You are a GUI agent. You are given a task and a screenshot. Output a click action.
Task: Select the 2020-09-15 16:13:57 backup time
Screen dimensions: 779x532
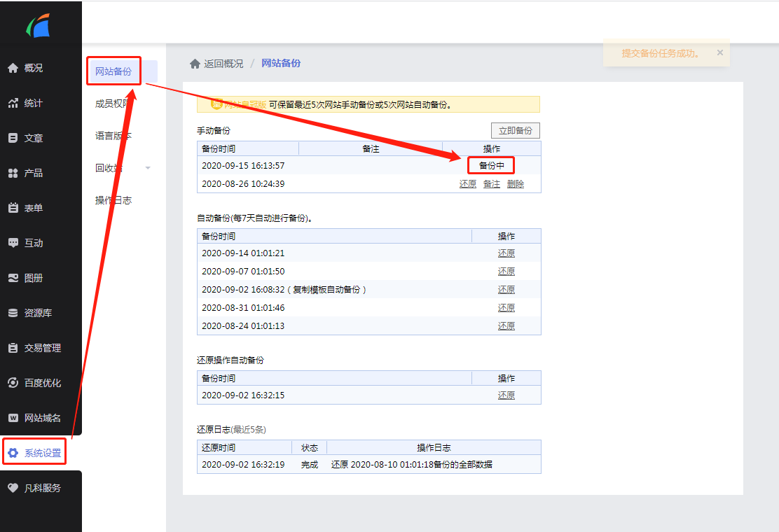point(243,166)
